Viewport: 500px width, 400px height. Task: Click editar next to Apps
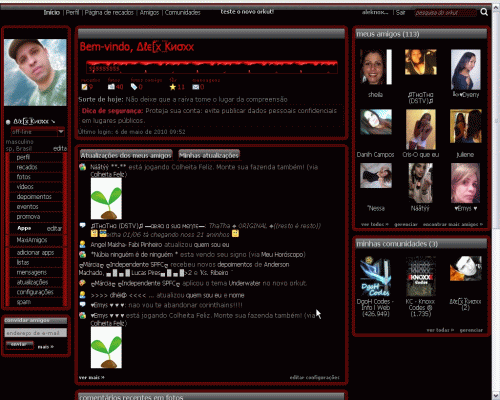pos(54,229)
